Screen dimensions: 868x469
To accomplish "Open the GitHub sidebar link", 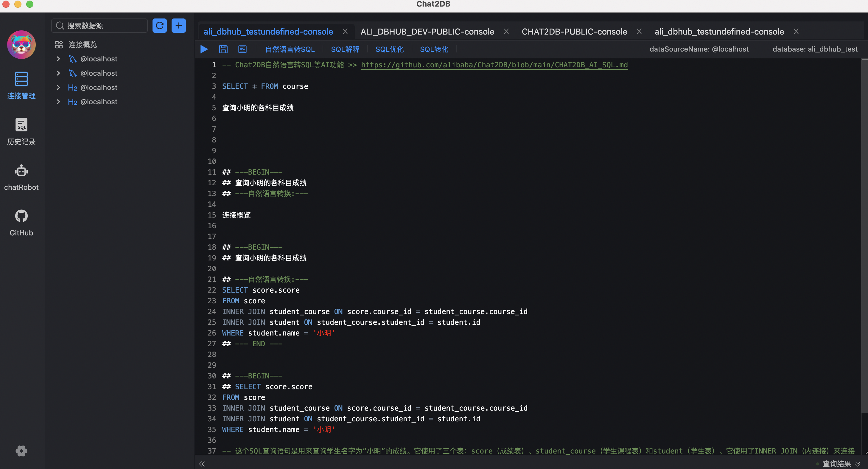I will 21,223.
